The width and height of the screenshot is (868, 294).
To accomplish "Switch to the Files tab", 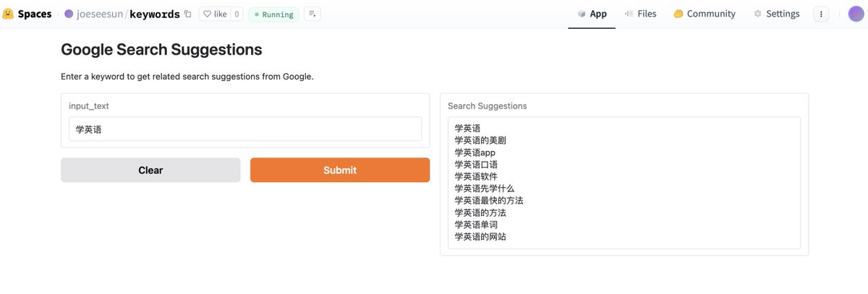I will click(x=641, y=14).
